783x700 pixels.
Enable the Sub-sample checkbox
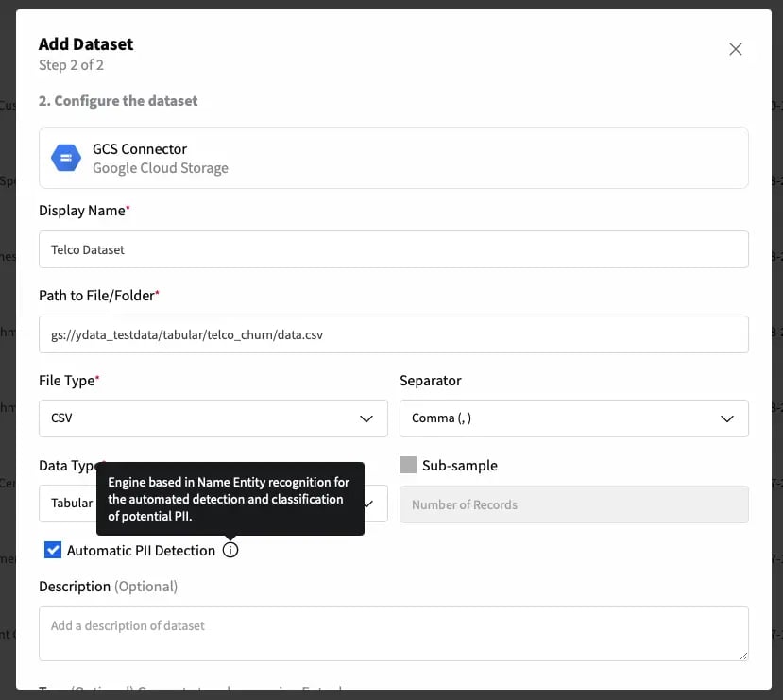(408, 465)
